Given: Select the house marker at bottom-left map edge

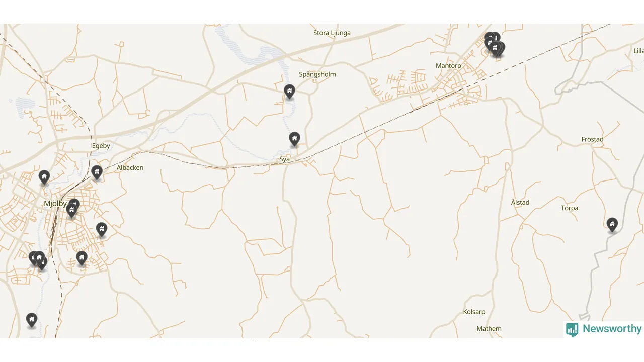Looking at the screenshot, I should pyautogui.click(x=32, y=320).
